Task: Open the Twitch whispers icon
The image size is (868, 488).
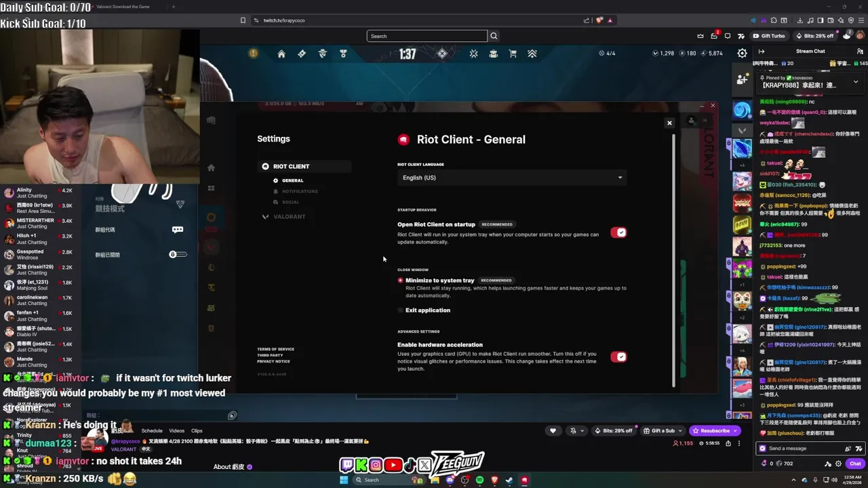Action: [x=728, y=36]
